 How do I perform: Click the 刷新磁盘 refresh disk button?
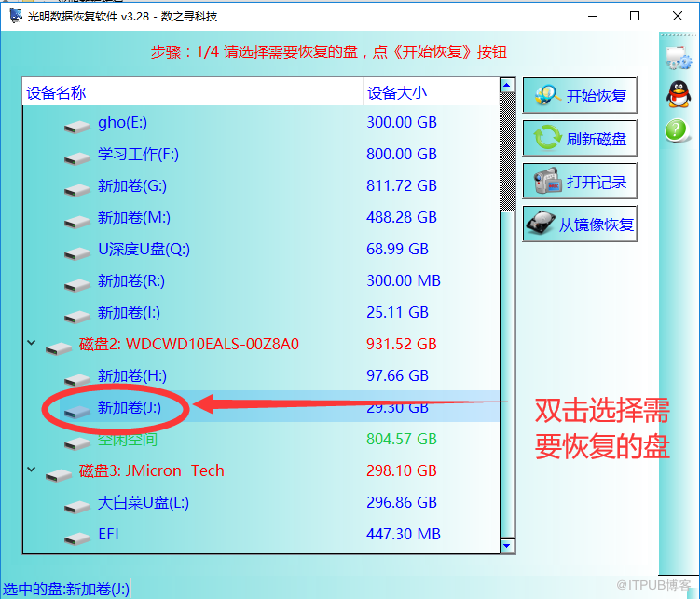[580, 138]
